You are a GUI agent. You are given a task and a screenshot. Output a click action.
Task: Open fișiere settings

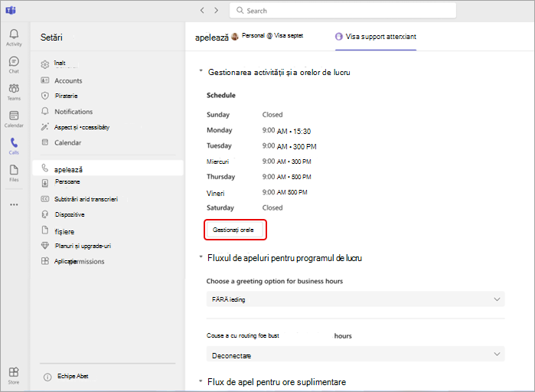64,232
